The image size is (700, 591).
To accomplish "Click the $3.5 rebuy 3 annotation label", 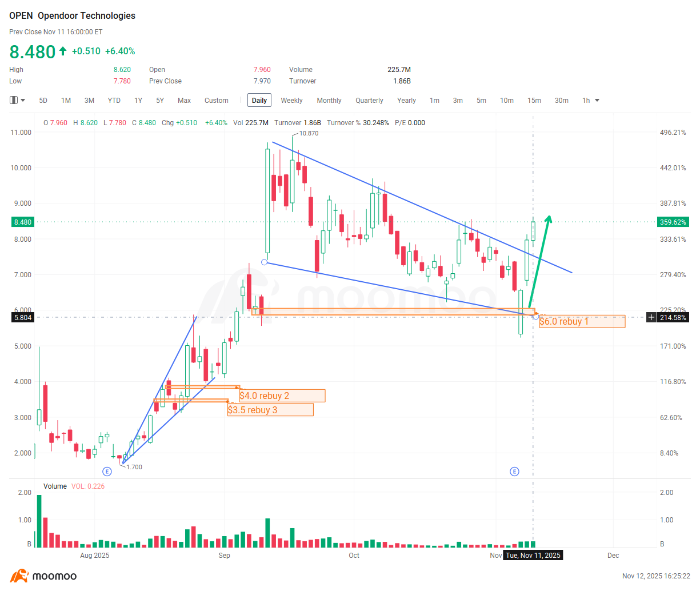I will click(270, 410).
